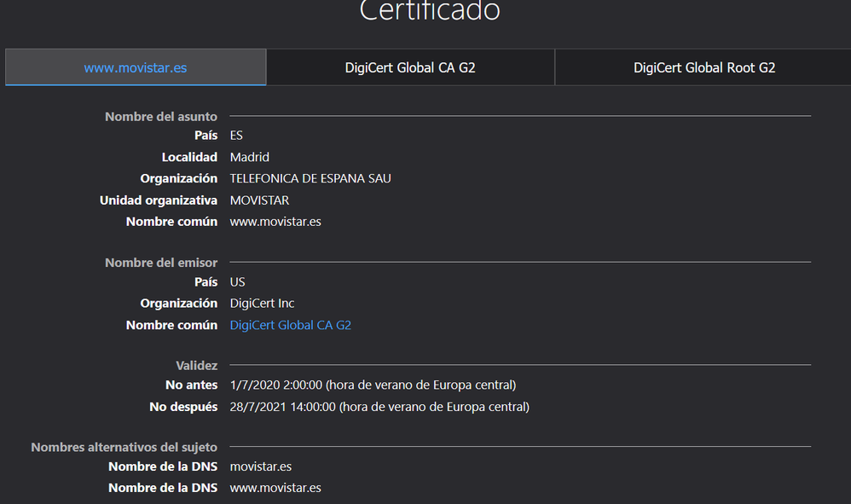Click the Madrid locality value

[249, 157]
